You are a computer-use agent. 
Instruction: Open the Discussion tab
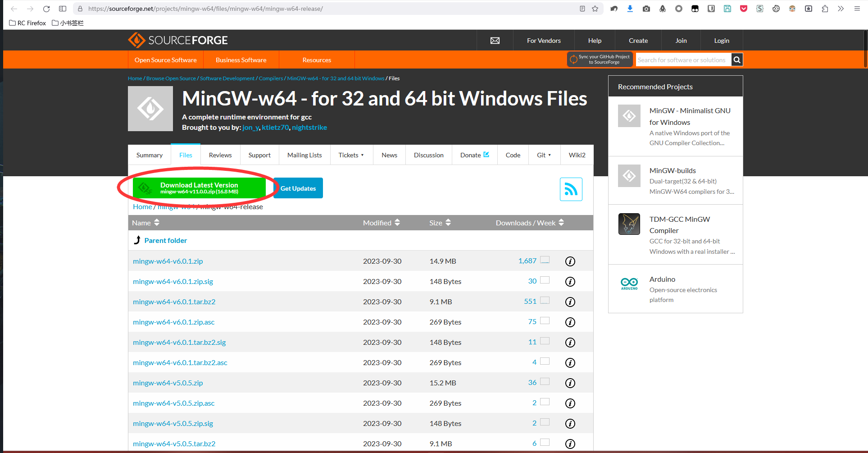(x=429, y=155)
